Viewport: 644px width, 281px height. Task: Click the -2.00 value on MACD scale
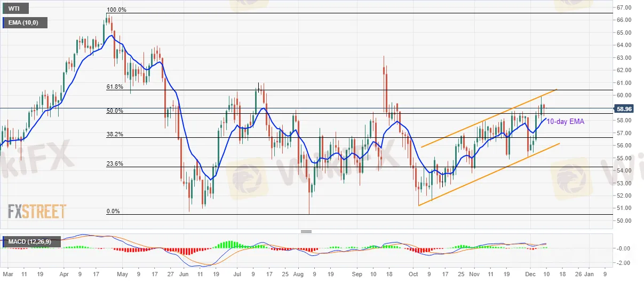point(622,263)
